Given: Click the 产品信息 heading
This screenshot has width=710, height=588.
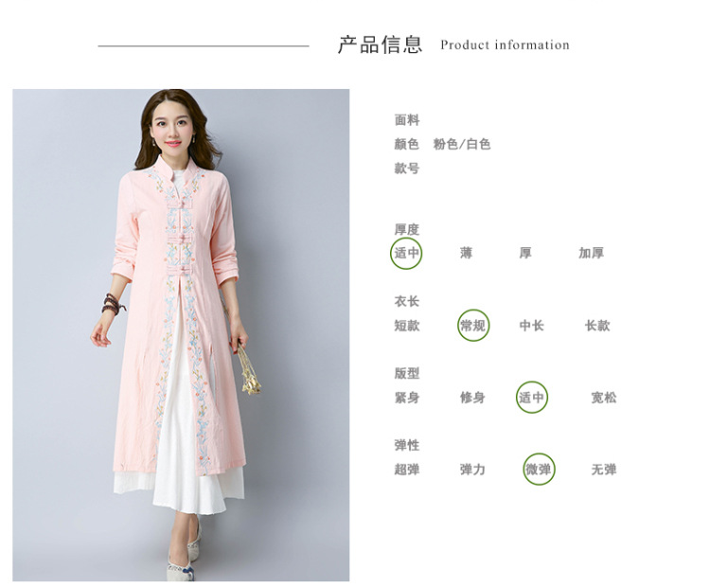Looking at the screenshot, I should [x=380, y=45].
